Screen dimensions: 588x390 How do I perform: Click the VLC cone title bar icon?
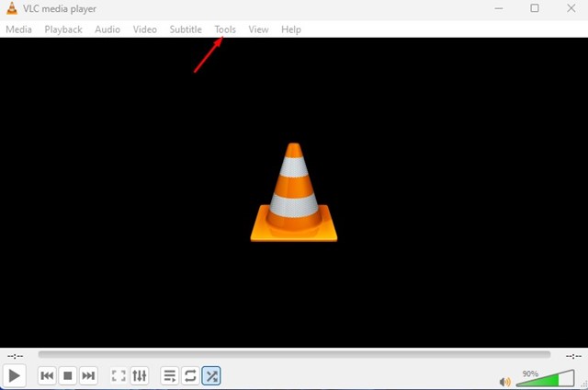click(x=12, y=8)
